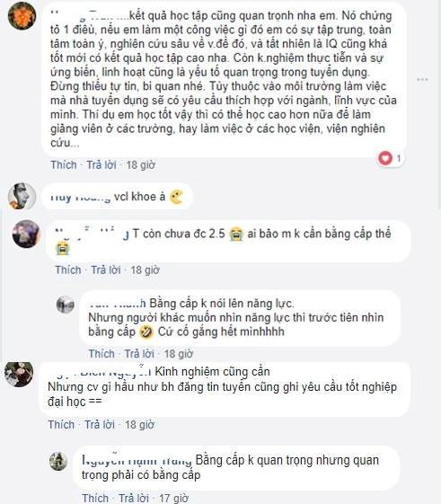441x504 pixels.
Task: Reply to the 'Cứ cố gắng hết mình' comment
Action: click(139, 354)
